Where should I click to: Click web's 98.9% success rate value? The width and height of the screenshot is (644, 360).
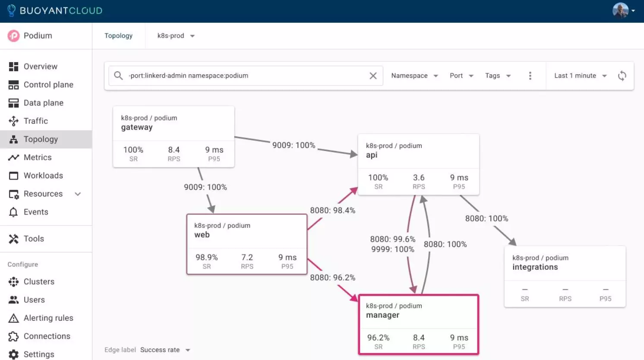point(206,257)
